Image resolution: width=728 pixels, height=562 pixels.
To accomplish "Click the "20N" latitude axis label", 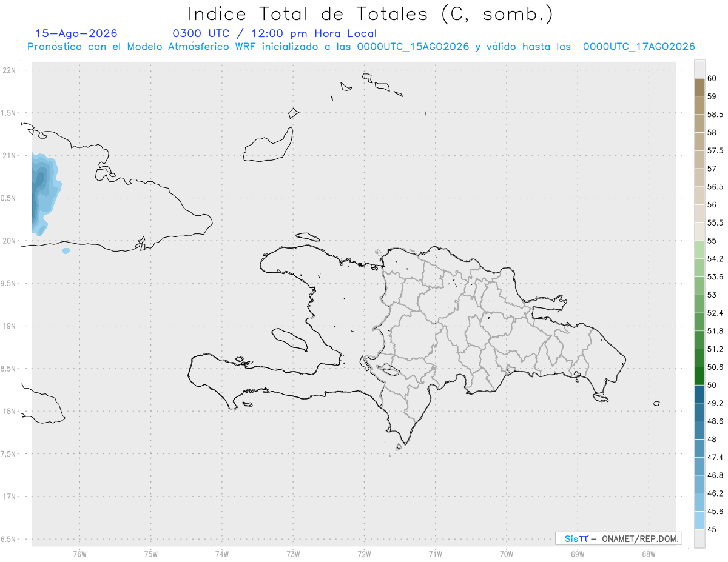I will (x=10, y=241).
